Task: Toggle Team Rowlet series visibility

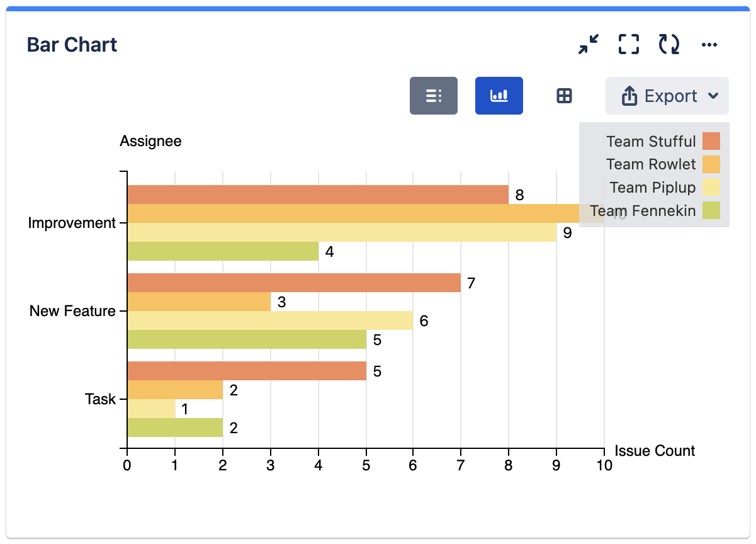Action: point(651,164)
